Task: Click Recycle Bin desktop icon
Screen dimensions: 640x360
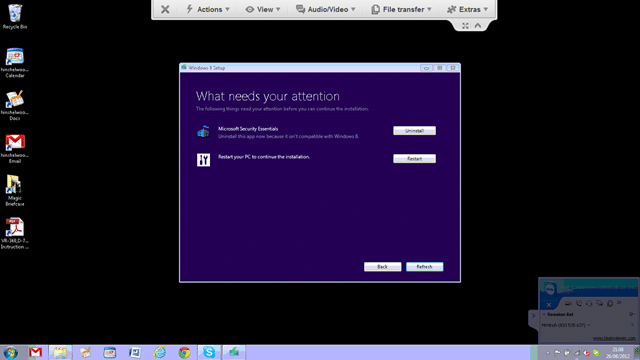Action: (15, 17)
